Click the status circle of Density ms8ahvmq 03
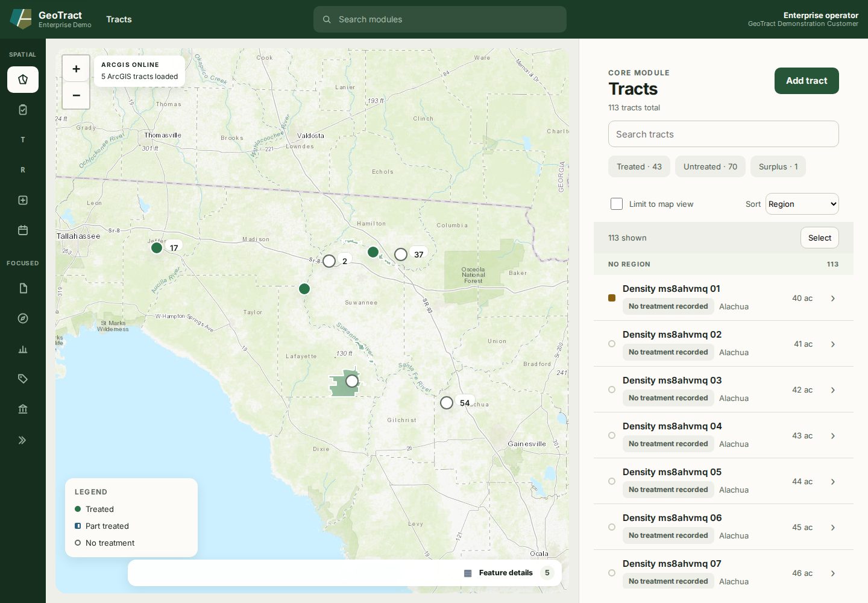868x603 pixels. click(x=612, y=390)
